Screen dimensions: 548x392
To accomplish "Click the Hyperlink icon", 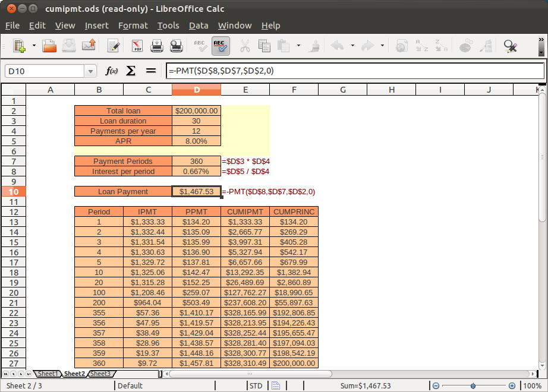I will tap(402, 46).
